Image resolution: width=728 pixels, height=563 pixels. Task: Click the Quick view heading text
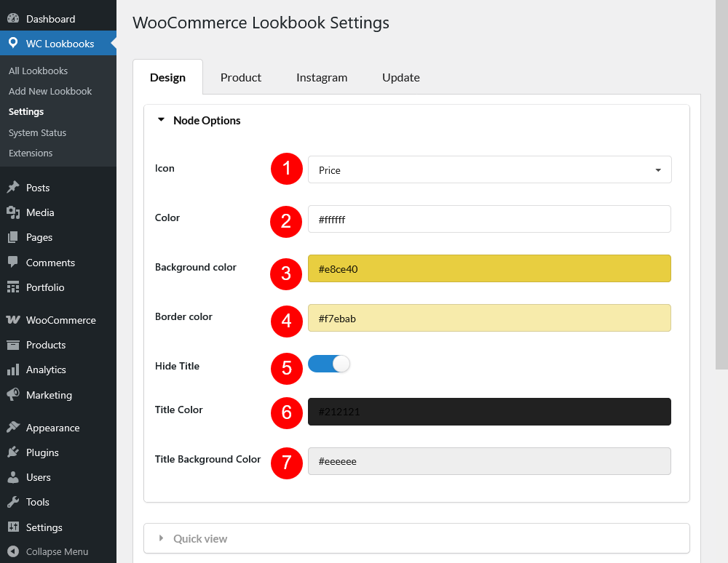point(200,539)
